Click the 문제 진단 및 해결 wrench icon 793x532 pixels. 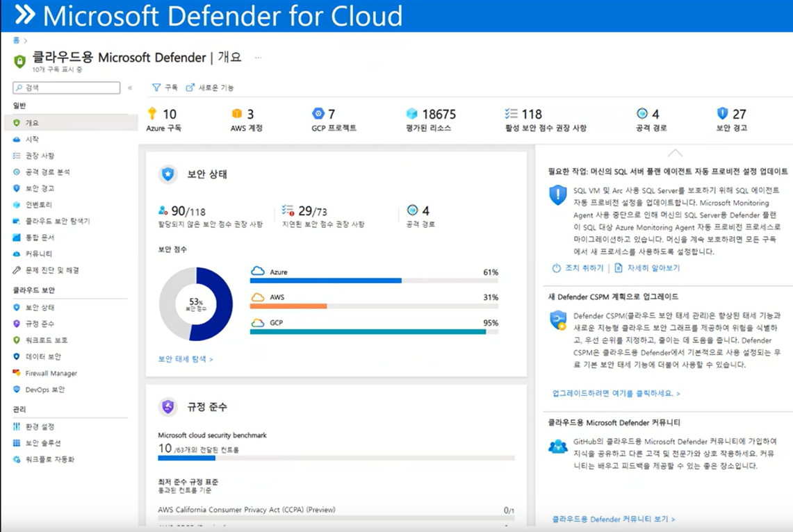point(17,270)
